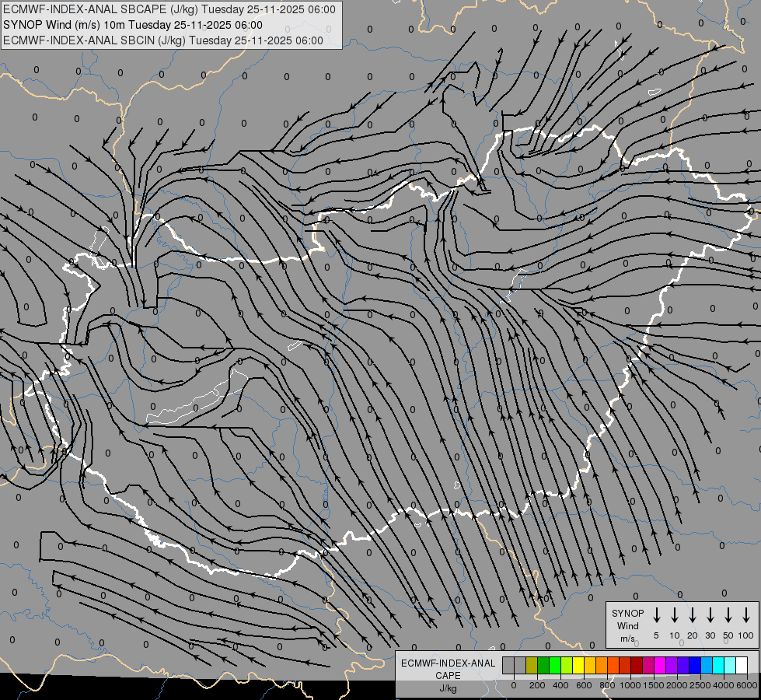Screen dimensions: 761x700
Task: Click the '600' tick label on CAPE scale
Action: pos(584,685)
